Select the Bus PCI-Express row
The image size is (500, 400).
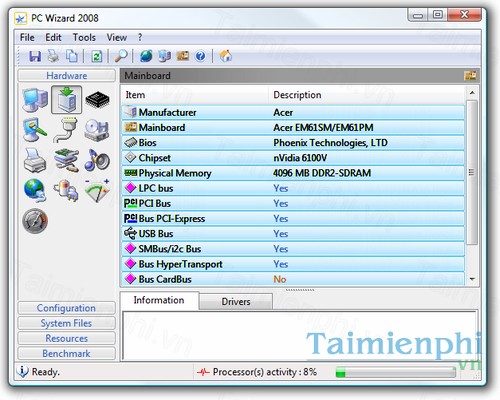[x=293, y=218]
